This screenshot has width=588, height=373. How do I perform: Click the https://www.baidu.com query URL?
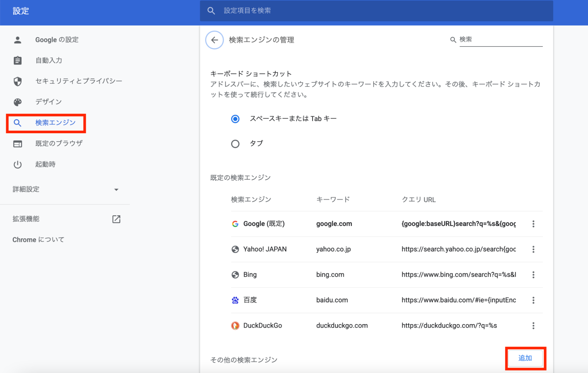point(459,300)
